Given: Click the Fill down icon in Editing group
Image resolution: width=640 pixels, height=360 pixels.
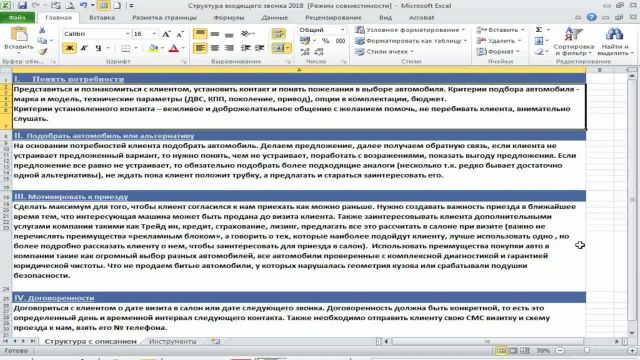Looking at the screenshot, I should tap(539, 41).
